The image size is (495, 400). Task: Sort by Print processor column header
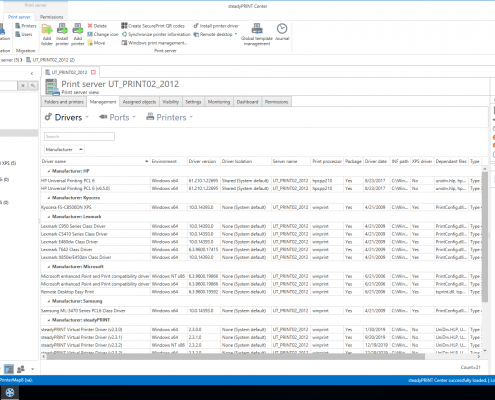(x=327, y=161)
